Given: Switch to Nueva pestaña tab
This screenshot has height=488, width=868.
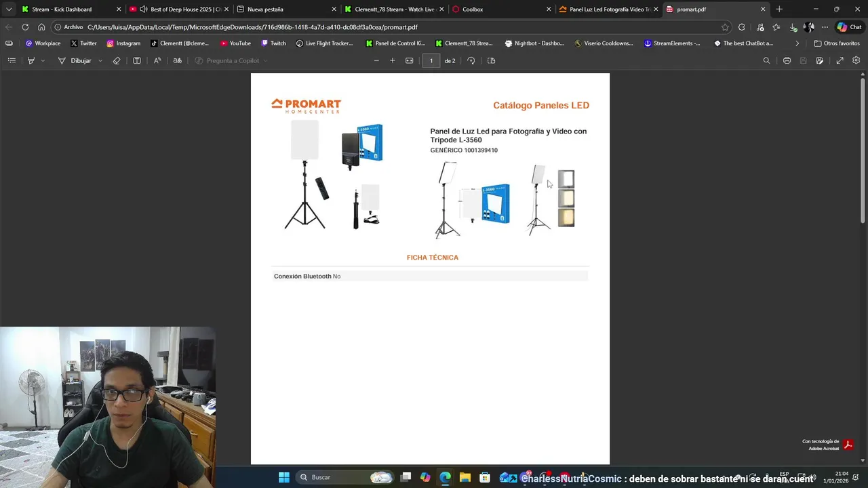Looking at the screenshot, I should click(286, 9).
